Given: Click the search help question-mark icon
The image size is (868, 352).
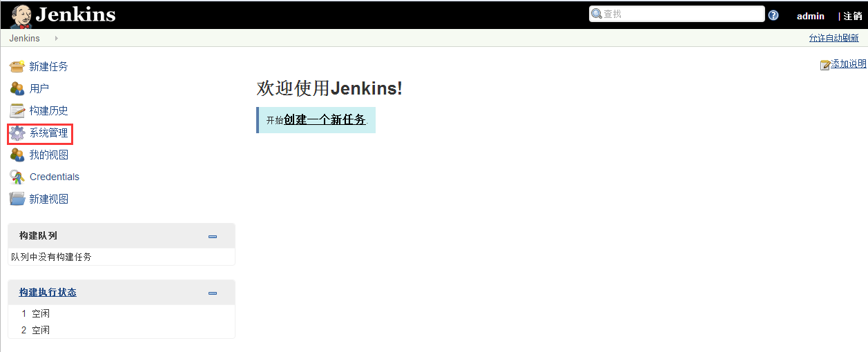Looking at the screenshot, I should (773, 15).
